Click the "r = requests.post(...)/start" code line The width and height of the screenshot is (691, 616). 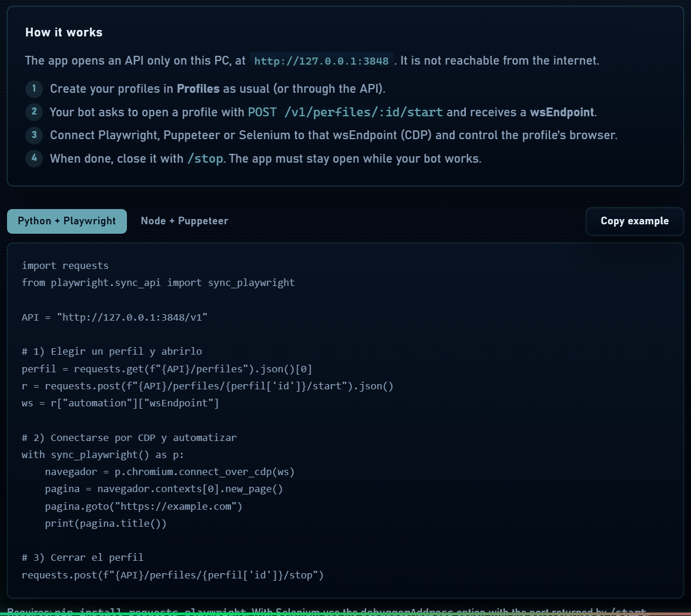207,386
